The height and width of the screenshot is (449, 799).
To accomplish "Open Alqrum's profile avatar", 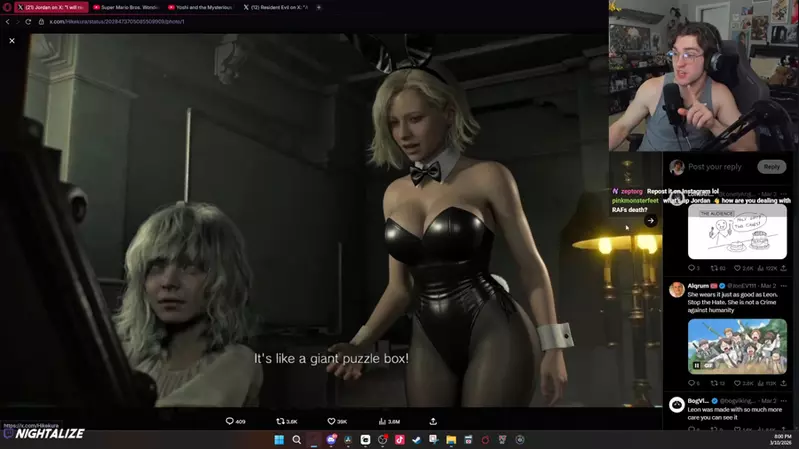I will click(x=677, y=290).
